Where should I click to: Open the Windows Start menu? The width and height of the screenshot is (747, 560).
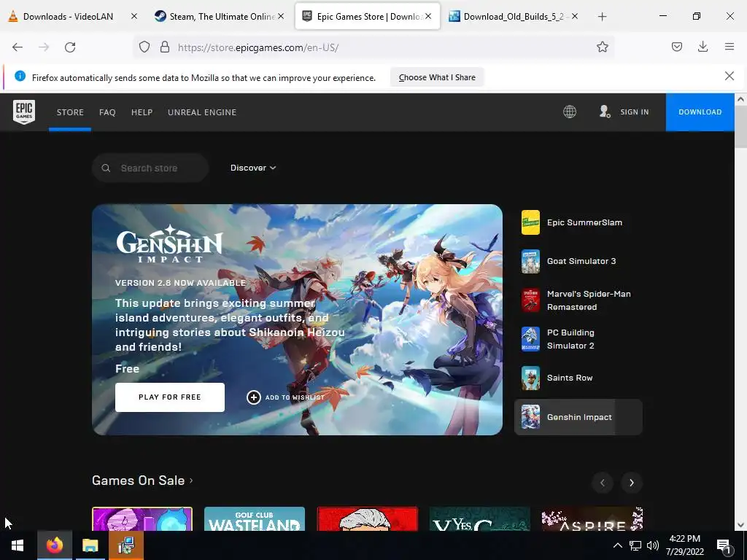[x=18, y=545]
